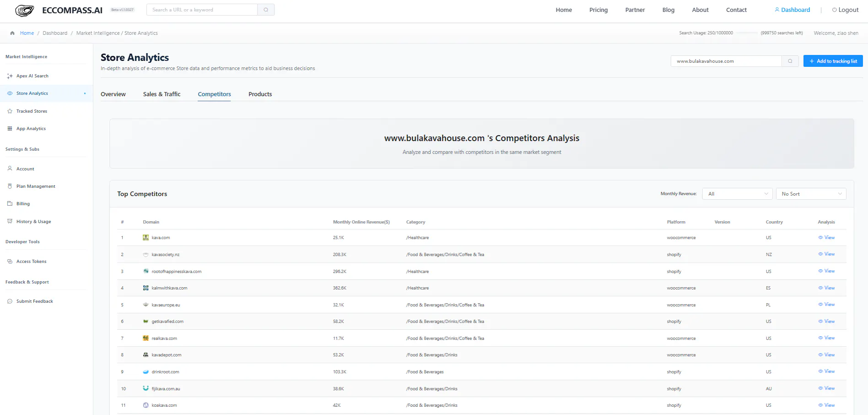This screenshot has height=415, width=868.
Task: Click Add to tracking list button
Action: pos(833,61)
